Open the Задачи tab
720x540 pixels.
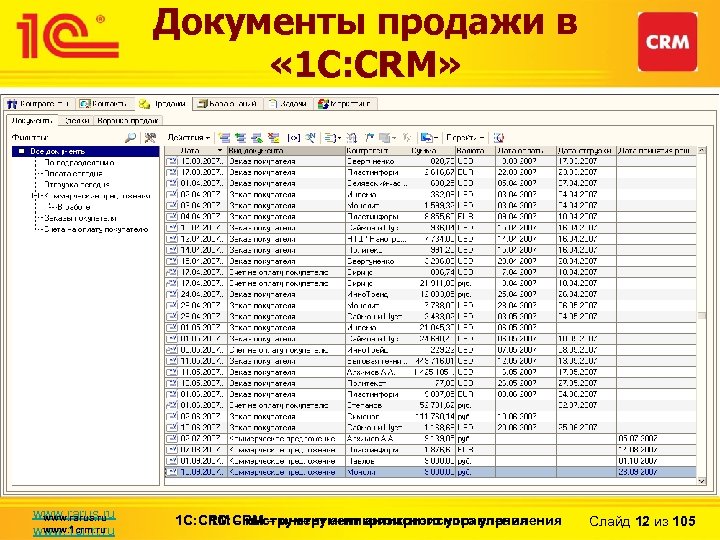click(x=288, y=104)
